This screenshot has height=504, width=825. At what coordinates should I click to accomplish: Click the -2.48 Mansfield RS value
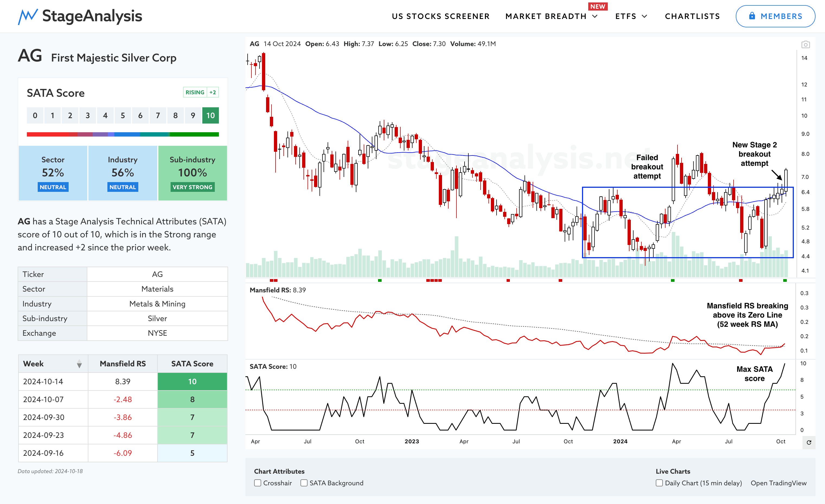pyautogui.click(x=123, y=399)
